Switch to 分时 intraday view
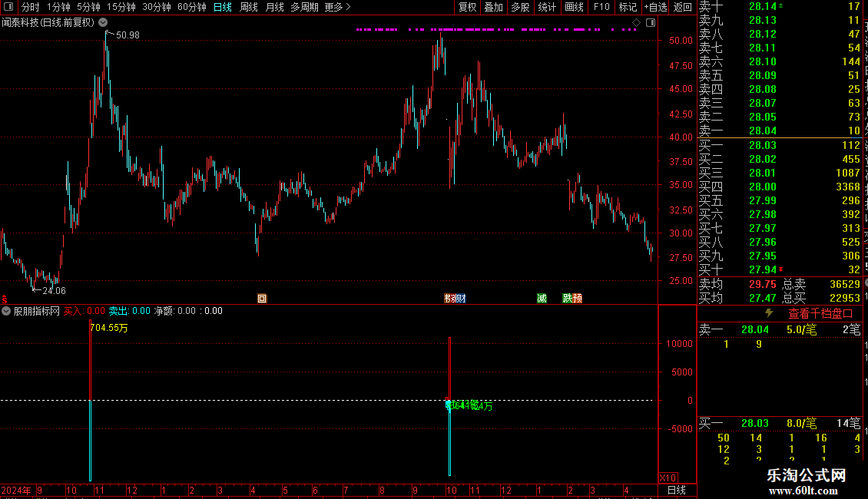Viewport: 868px width, 499px height. 31,7
